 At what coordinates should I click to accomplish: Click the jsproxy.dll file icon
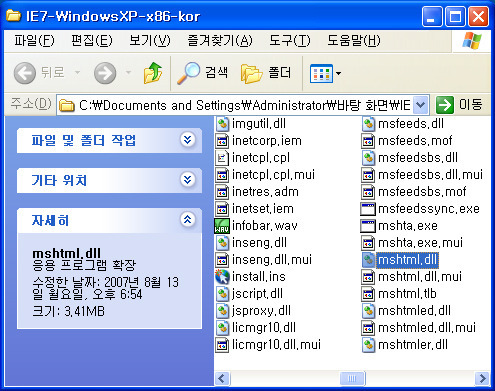(x=222, y=311)
